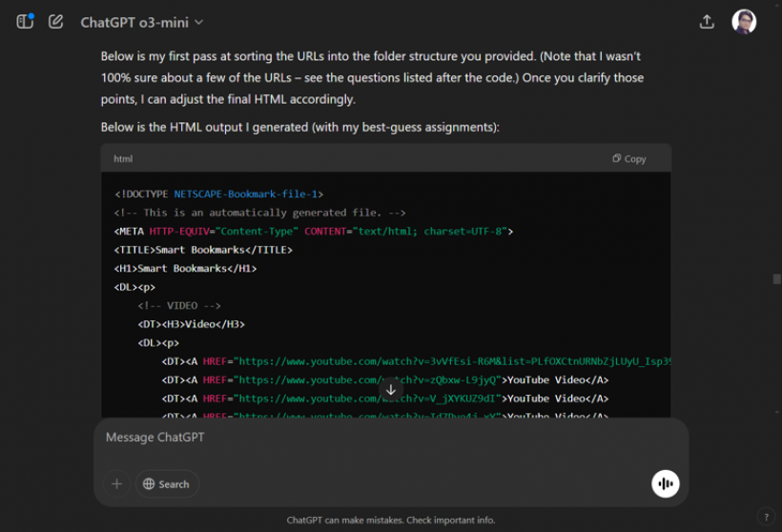Click the H3 Video heading code line
This screenshot has width=782, height=532.
click(x=191, y=324)
